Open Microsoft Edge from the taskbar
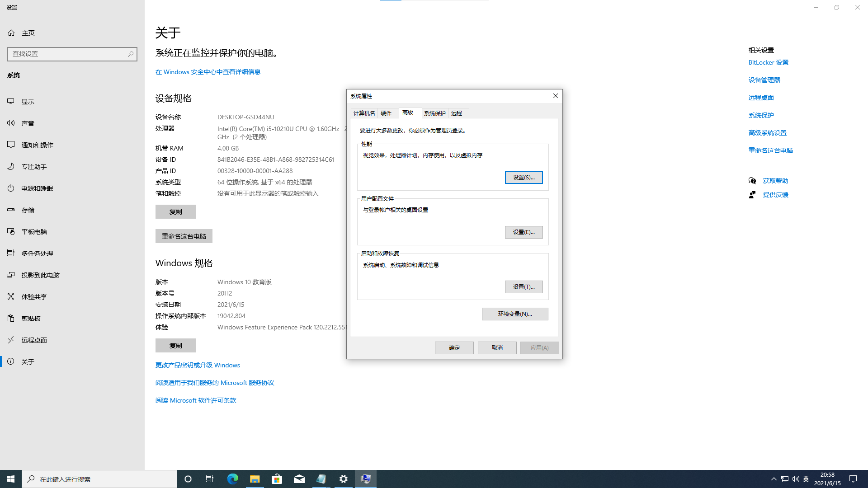 pyautogui.click(x=232, y=479)
